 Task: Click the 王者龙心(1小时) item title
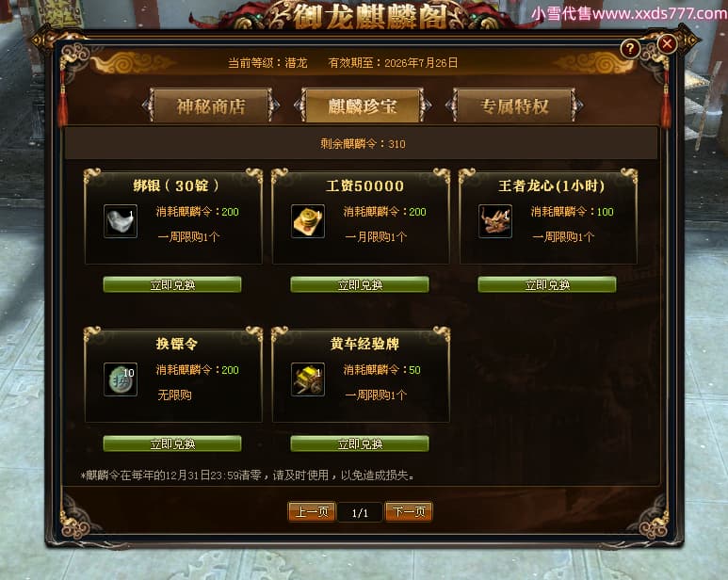point(551,186)
